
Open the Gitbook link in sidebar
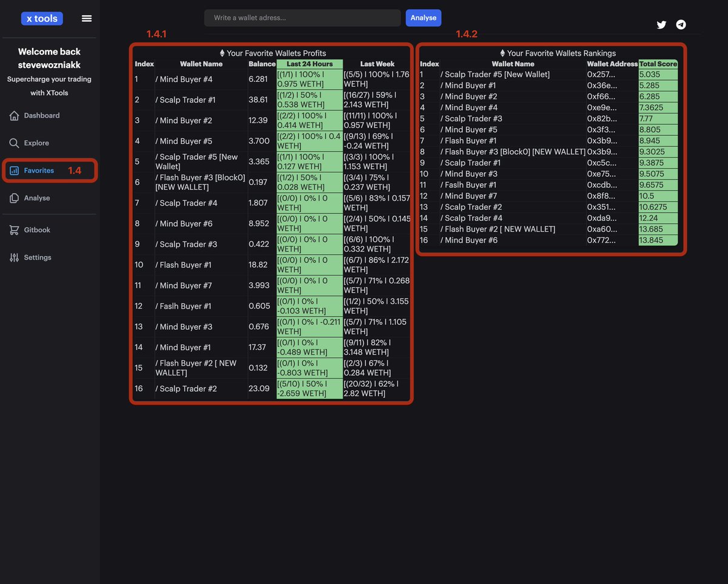click(37, 230)
